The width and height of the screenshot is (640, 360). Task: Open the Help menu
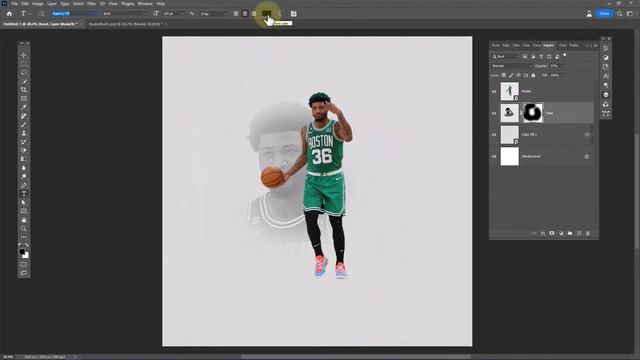tap(161, 4)
